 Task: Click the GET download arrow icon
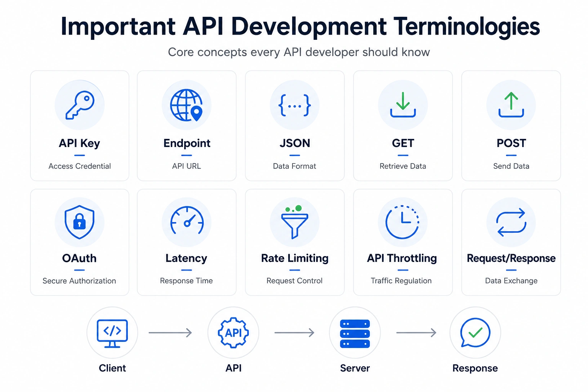403,105
